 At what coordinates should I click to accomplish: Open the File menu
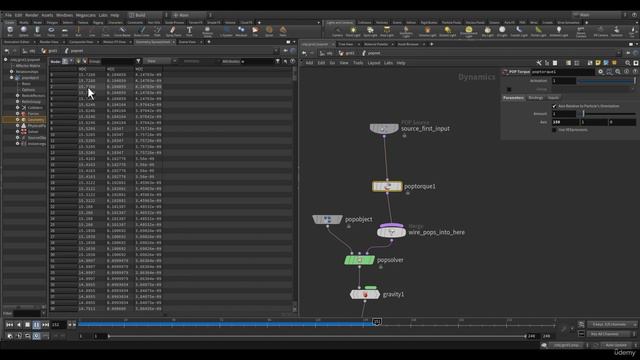tap(8, 15)
